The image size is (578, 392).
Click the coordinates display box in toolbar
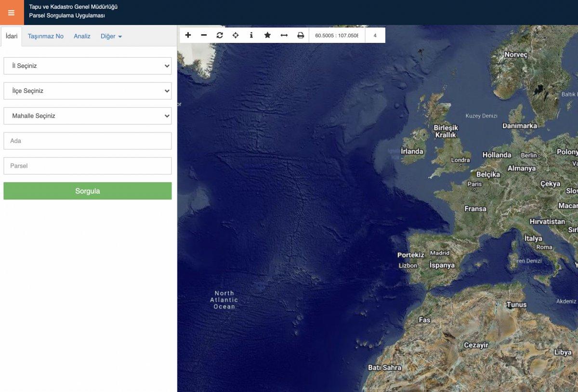[x=337, y=35]
